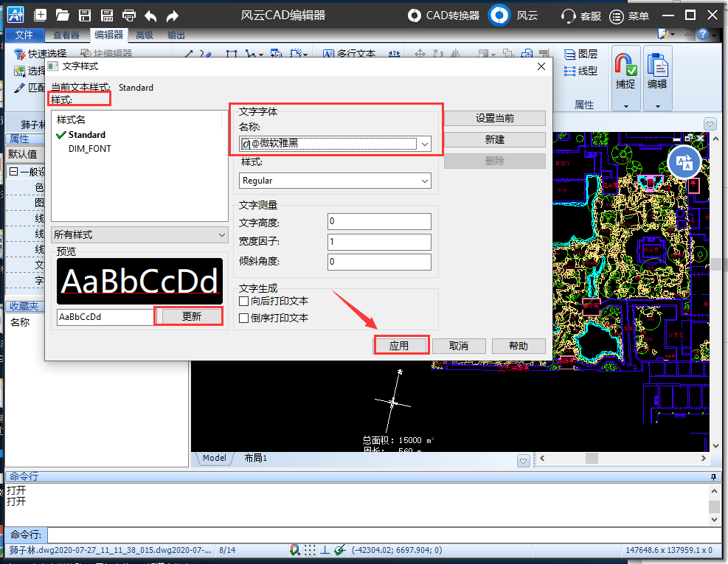This screenshot has width=728, height=564.
Task: Click the 命令行 command input field
Action: point(384,535)
